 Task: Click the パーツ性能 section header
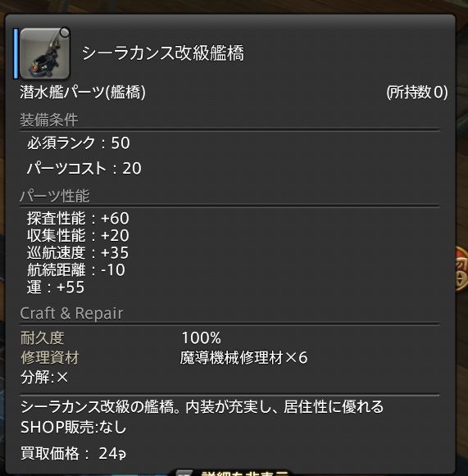coord(55,196)
